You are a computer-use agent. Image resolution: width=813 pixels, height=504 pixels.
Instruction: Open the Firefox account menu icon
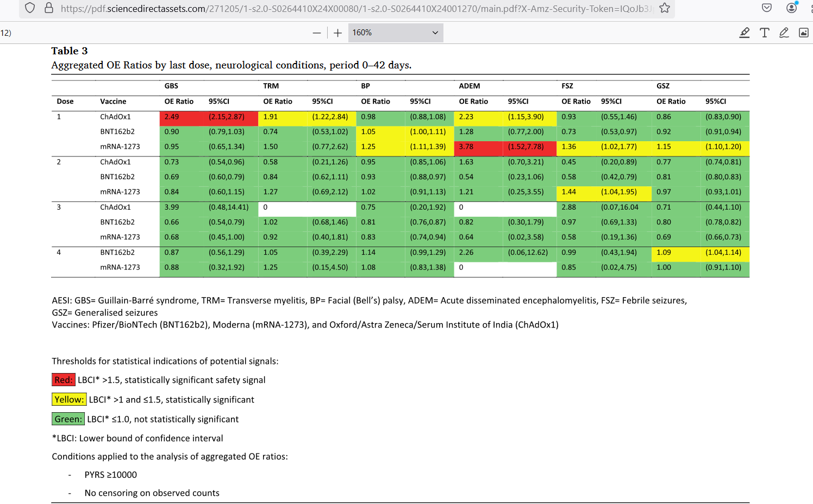click(x=792, y=8)
